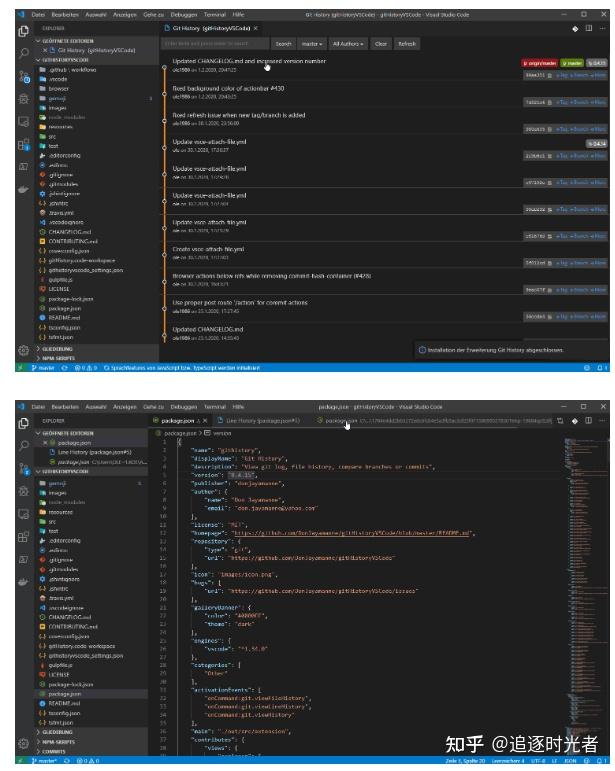Collapse GEÖFFNETE EDITOREN section in top window
This screenshot has width=615, height=771.
[x=66, y=41]
